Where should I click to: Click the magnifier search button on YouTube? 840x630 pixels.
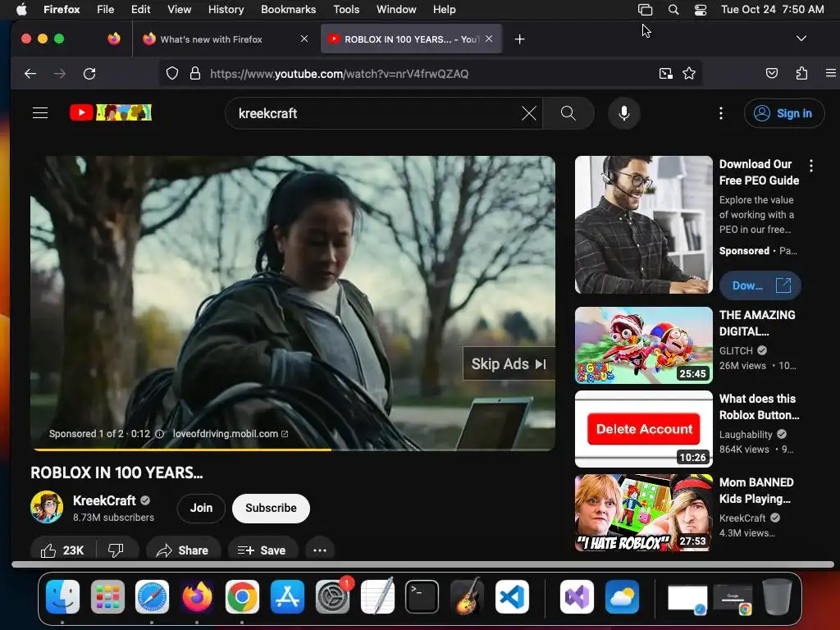568,113
